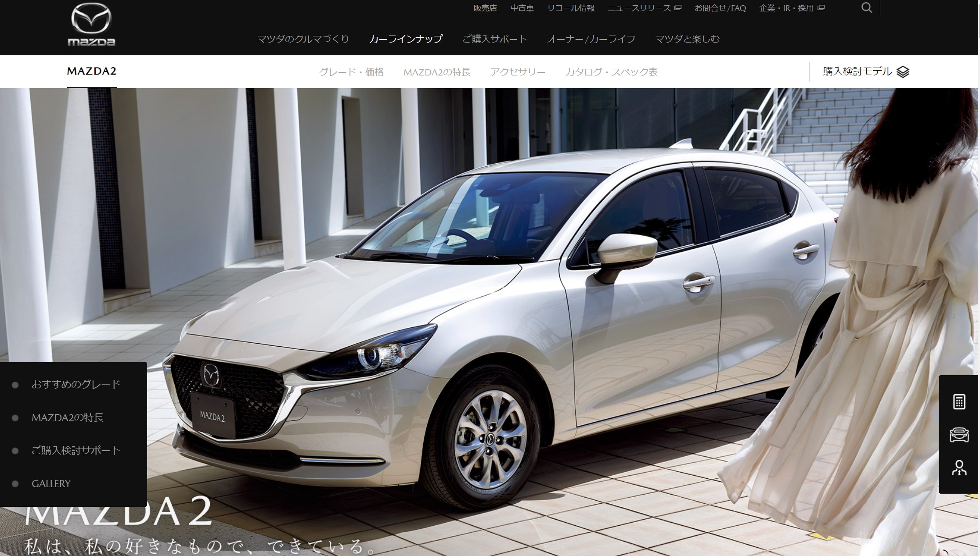The width and height of the screenshot is (980, 556).
Task: Click the 販売店 dealer link
Action: (x=485, y=8)
